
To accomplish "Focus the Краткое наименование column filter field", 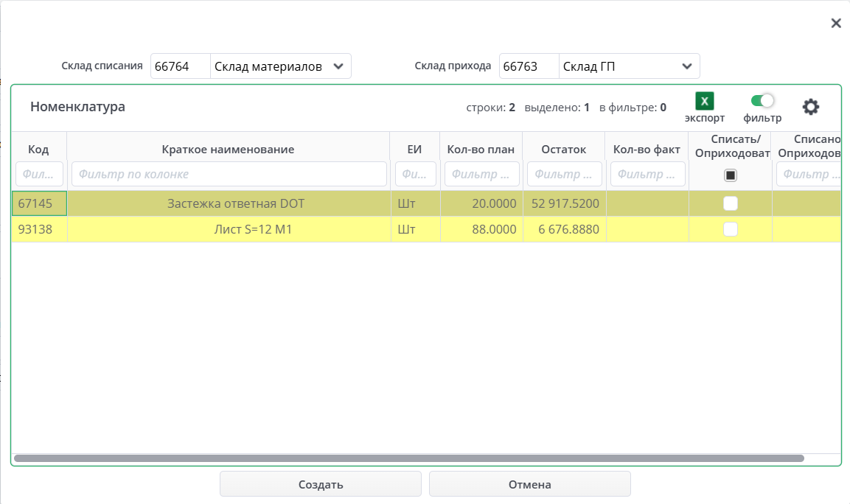I will [x=229, y=175].
